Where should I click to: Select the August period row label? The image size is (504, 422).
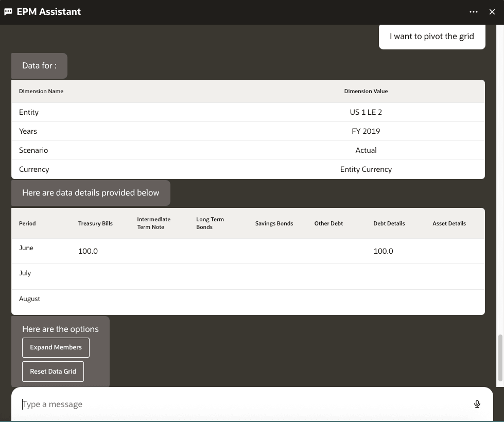(x=29, y=299)
